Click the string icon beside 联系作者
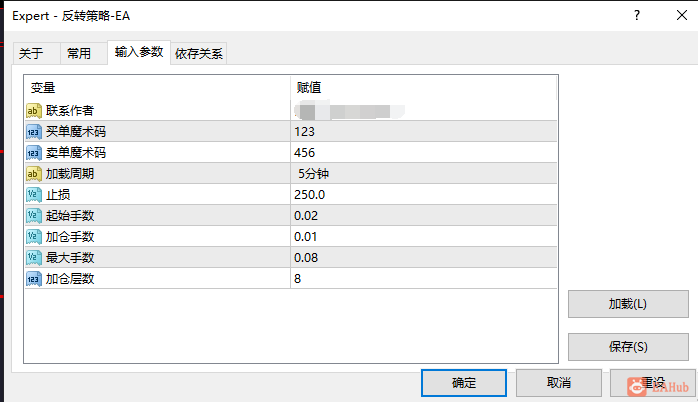 [34, 111]
